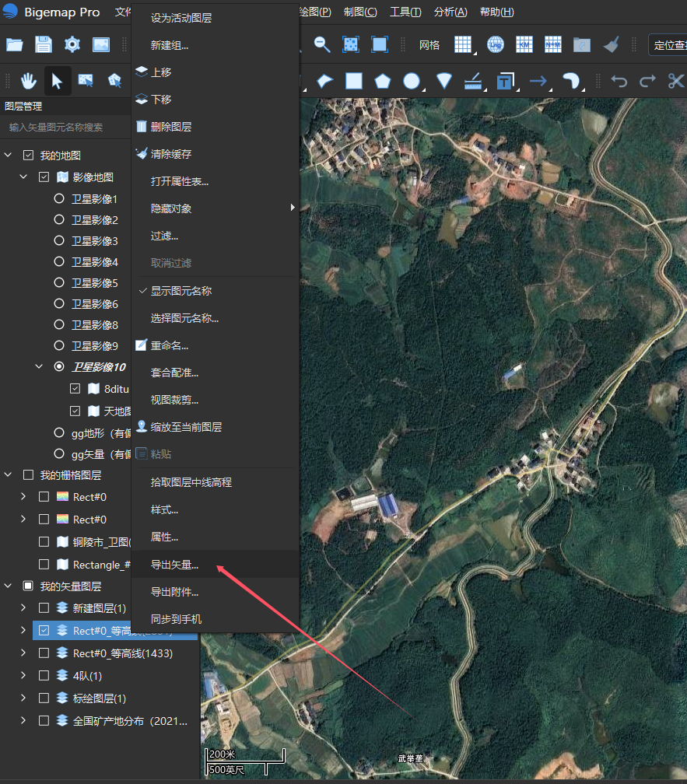Expand the 4队(1) layer
Image resolution: width=687 pixels, height=784 pixels.
[x=23, y=675]
